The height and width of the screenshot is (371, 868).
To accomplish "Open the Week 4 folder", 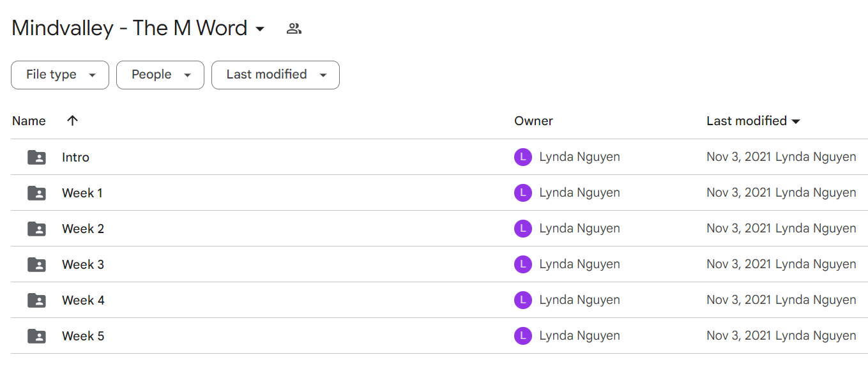I will coord(83,300).
